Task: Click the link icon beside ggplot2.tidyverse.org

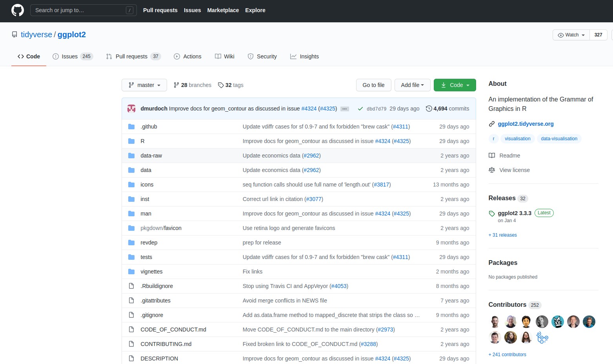Action: click(491, 124)
